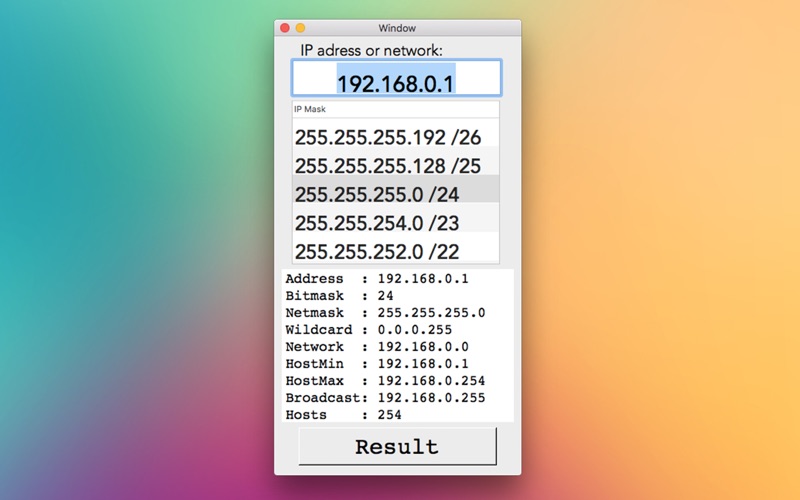Click the Hosts : 254 line
Viewport: 800px width, 500px height.
[x=343, y=414]
